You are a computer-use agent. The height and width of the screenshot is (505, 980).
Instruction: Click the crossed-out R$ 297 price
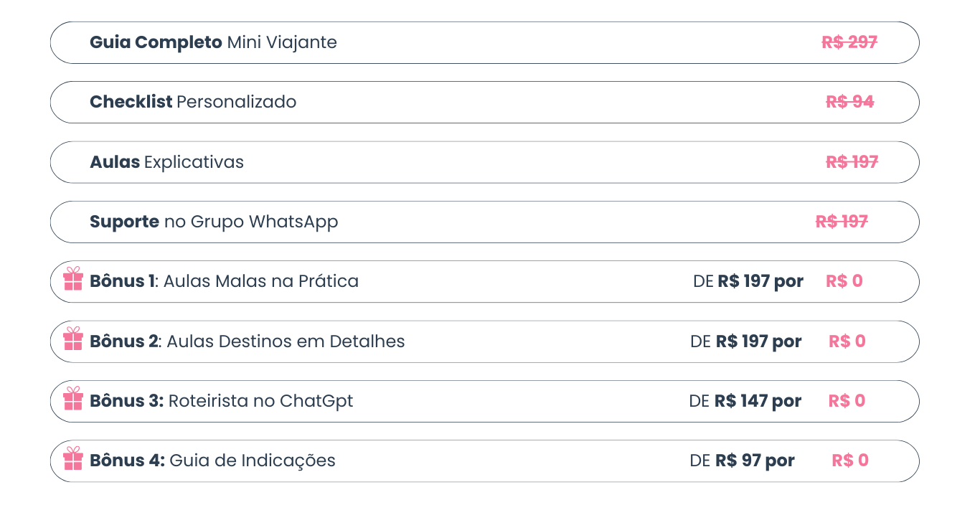tap(849, 42)
